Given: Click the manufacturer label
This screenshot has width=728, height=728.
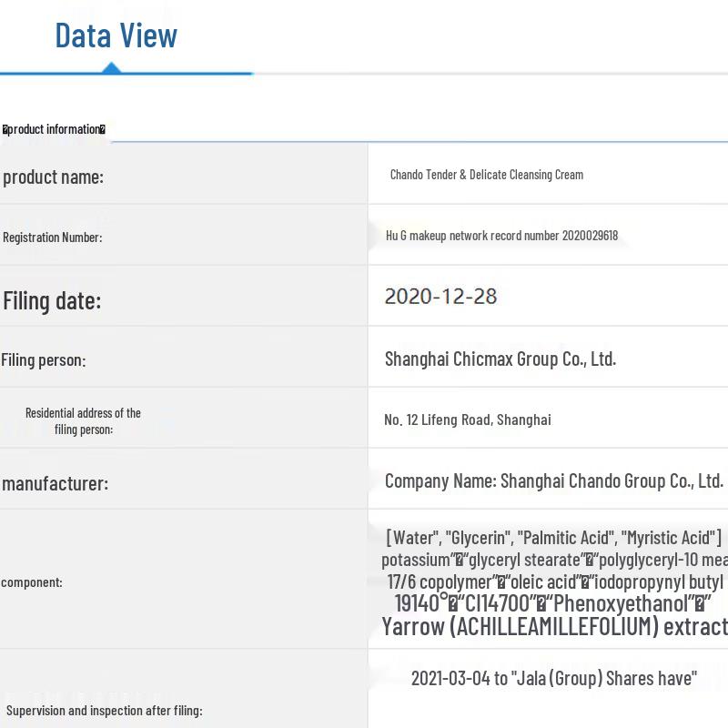Looking at the screenshot, I should [x=55, y=483].
